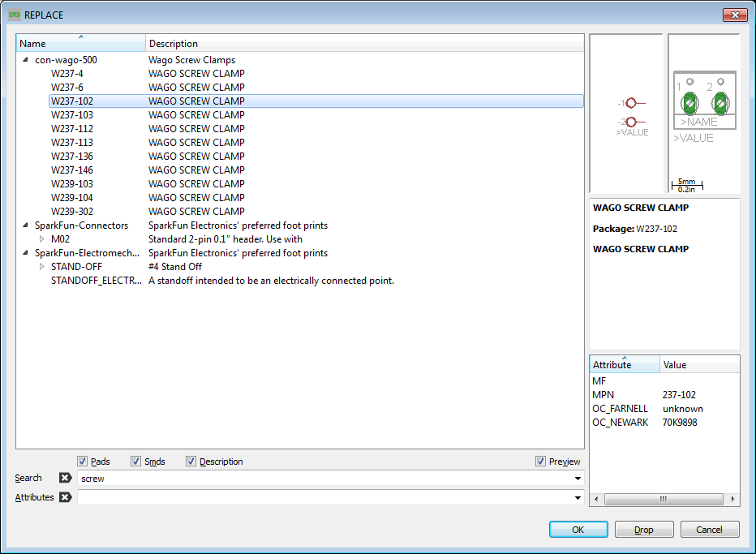Image resolution: width=756 pixels, height=554 pixels.
Task: Click the Wago Screw Clamps description
Action: pos(192,60)
